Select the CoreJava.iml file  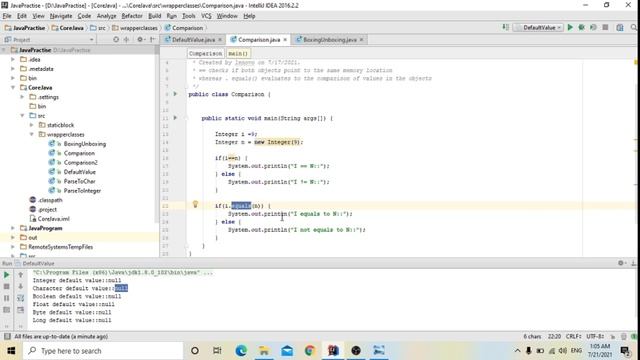49,219
